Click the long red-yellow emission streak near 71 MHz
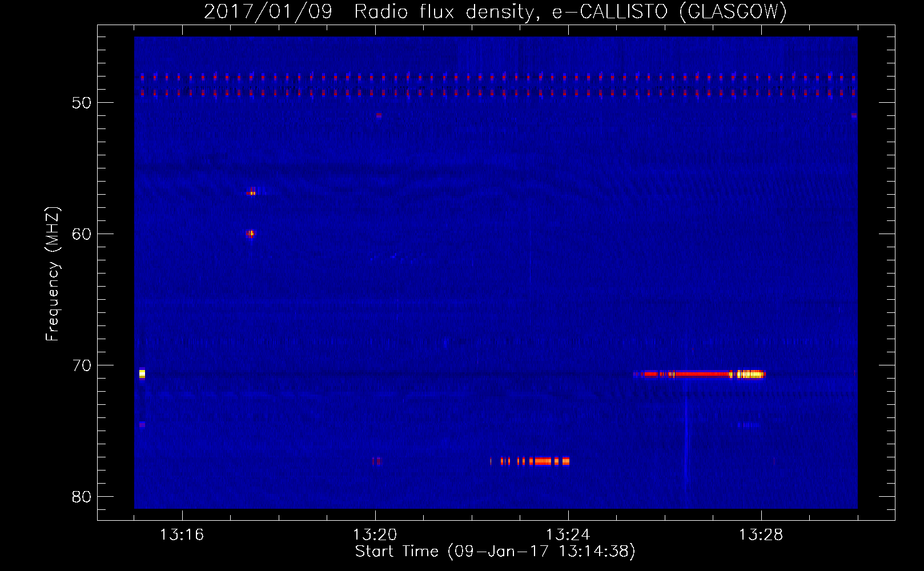This screenshot has width=924, height=571. click(x=700, y=375)
